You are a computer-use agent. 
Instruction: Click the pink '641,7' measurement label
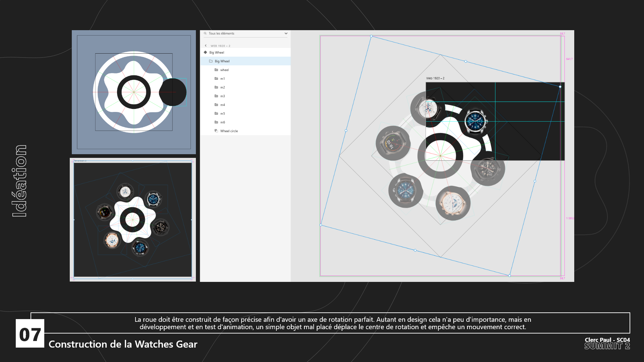[x=569, y=59]
